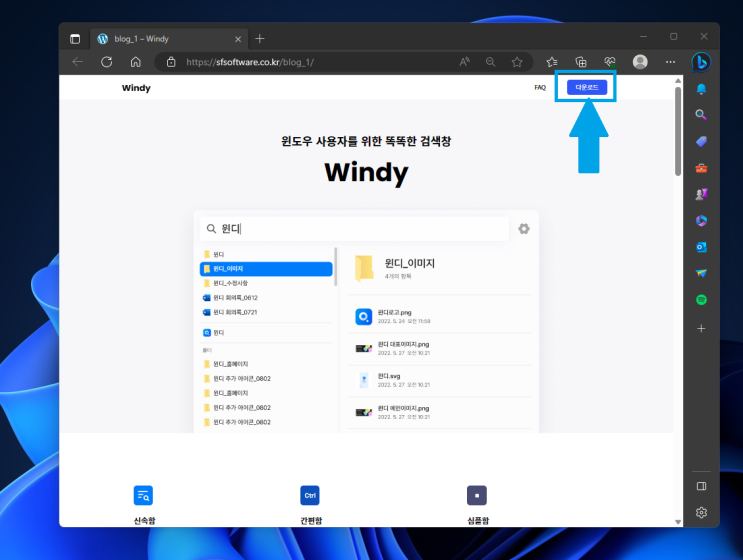Refresh the blog_1 page
The height and width of the screenshot is (560, 743).
point(107,62)
